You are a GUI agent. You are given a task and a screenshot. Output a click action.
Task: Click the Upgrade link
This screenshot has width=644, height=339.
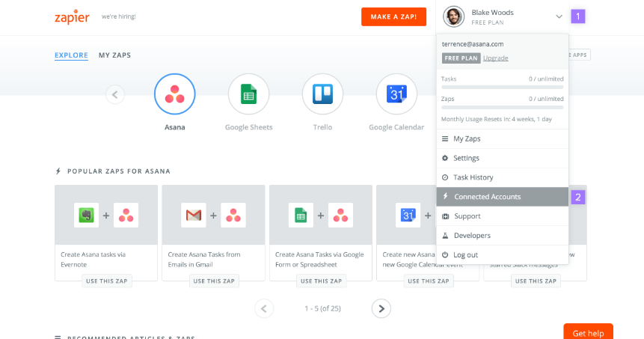tap(495, 58)
